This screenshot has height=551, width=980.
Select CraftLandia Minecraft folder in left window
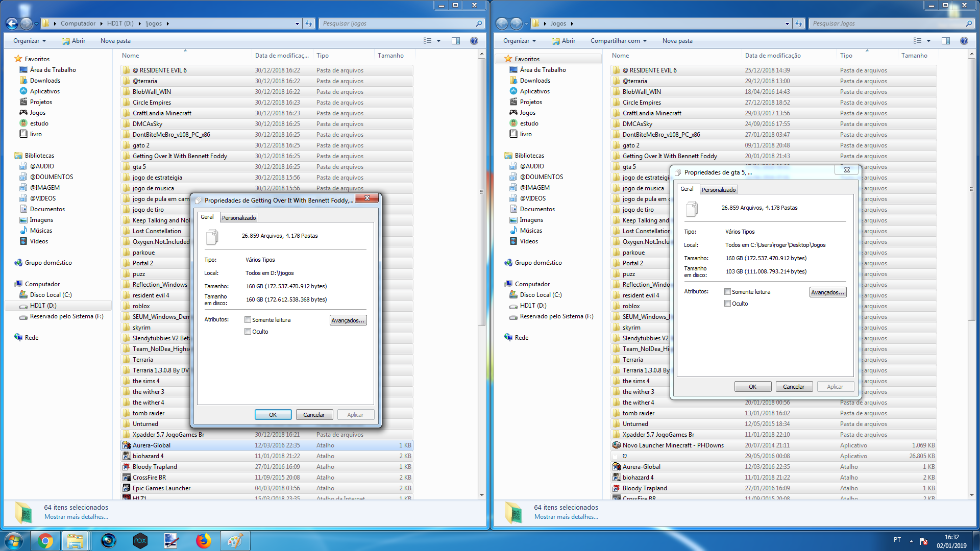point(267,113)
